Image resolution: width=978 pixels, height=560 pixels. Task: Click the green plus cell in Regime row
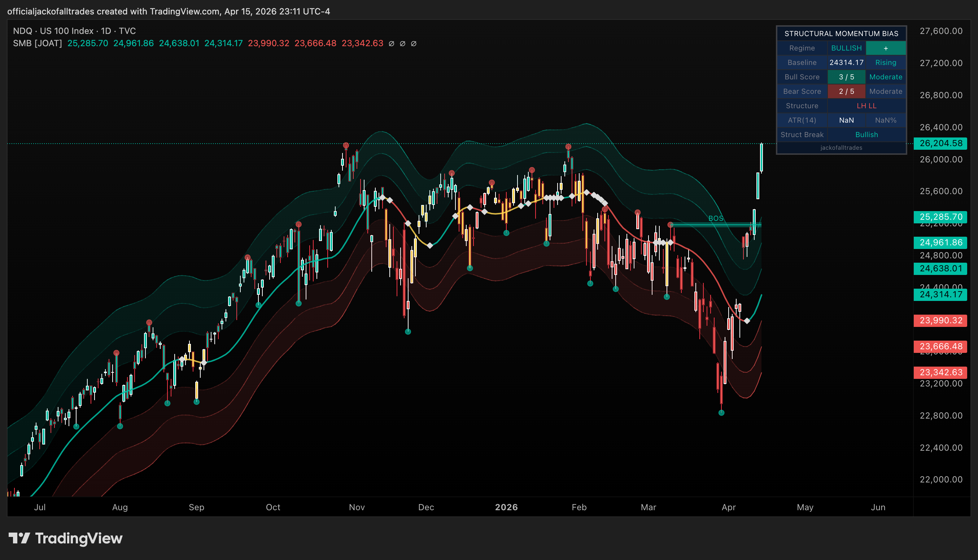[x=885, y=48]
